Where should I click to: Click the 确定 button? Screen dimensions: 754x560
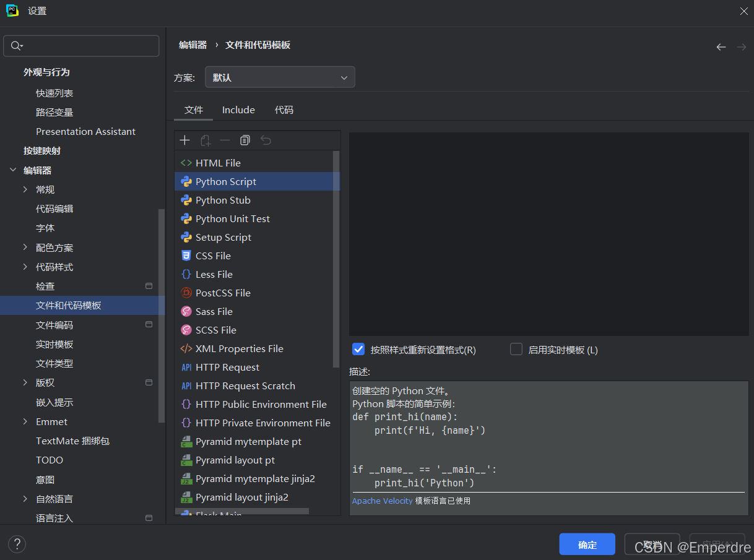(587, 545)
